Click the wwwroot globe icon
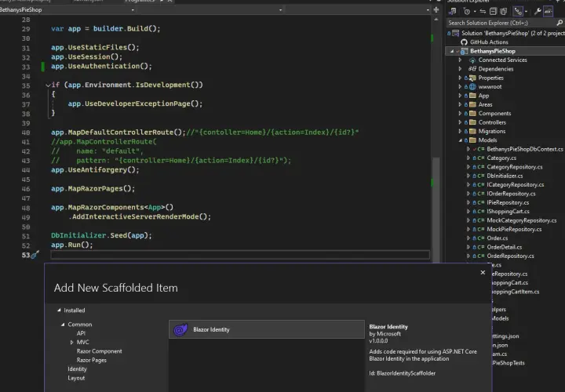This screenshot has height=392, width=565. coord(472,87)
